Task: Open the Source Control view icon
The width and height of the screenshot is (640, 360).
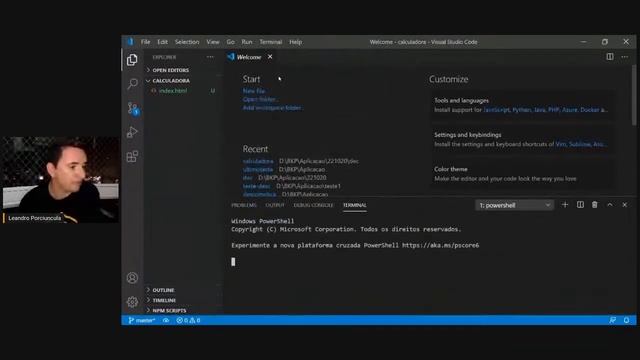Action: (133, 108)
